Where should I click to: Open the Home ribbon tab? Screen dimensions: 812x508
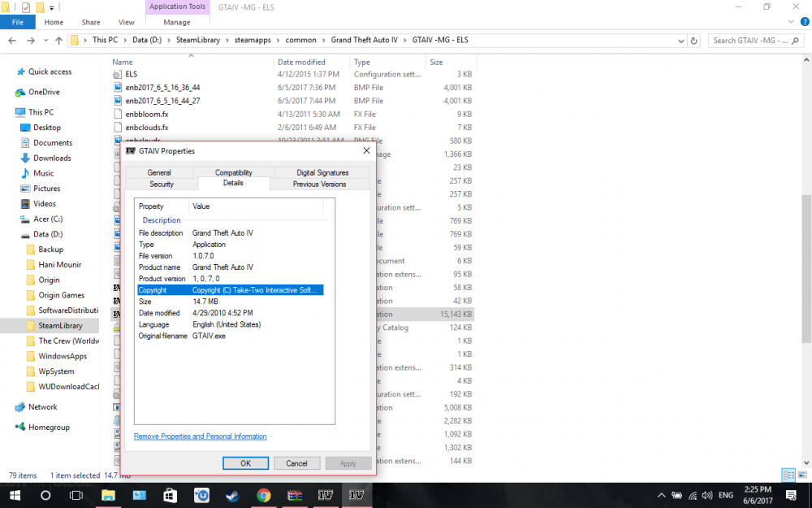(x=54, y=22)
